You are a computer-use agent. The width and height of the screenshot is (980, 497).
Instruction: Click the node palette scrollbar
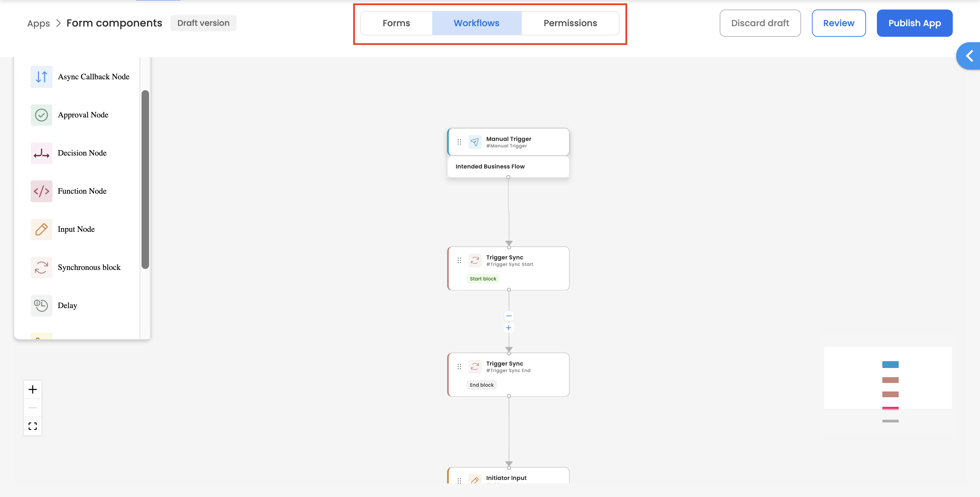point(145,179)
